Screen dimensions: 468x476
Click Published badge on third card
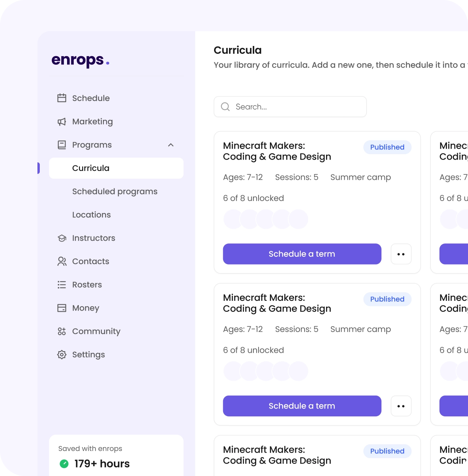(x=387, y=451)
